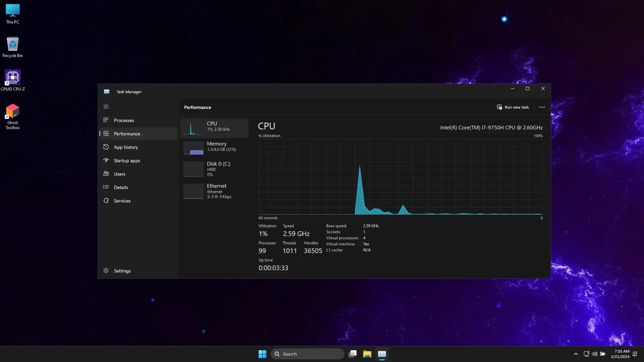
Task: Open Startup apps gauge icon
Action: pyautogui.click(x=106, y=160)
